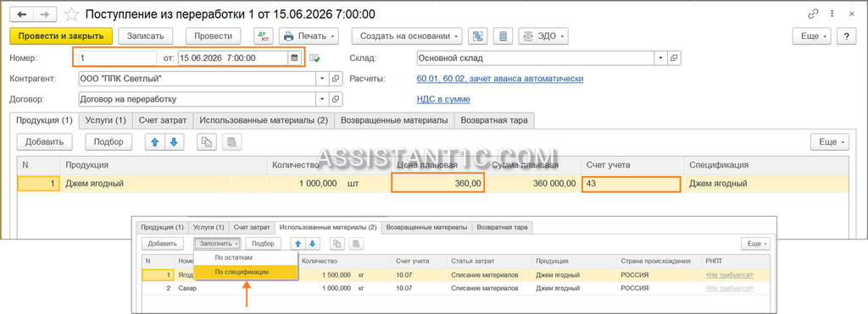Open Склад item with square icon
Image resolution: width=868 pixels, height=314 pixels.
click(674, 58)
